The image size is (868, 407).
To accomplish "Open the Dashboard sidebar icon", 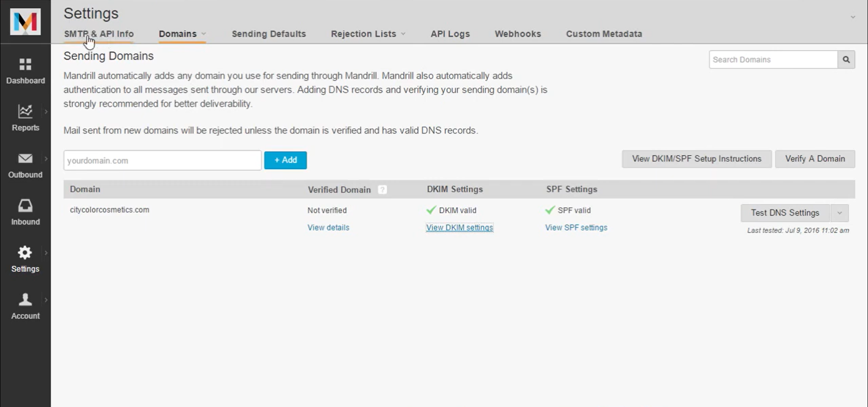I will click(25, 65).
